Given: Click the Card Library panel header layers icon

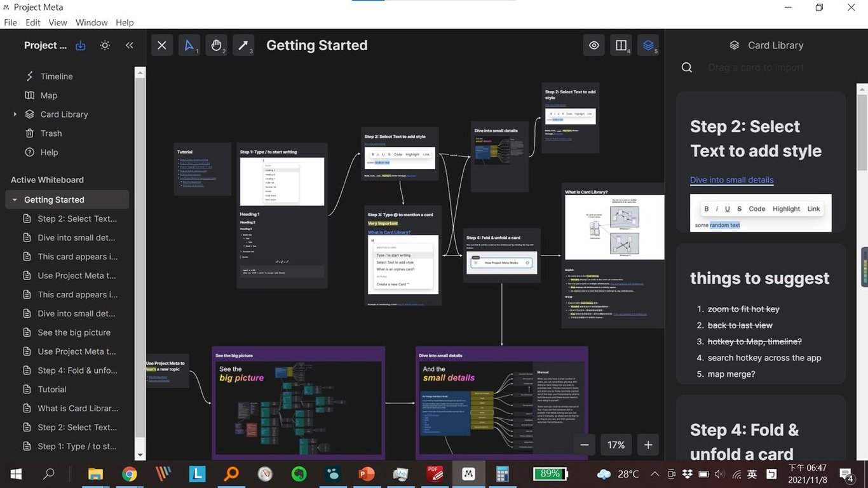Looking at the screenshot, I should tap(734, 45).
